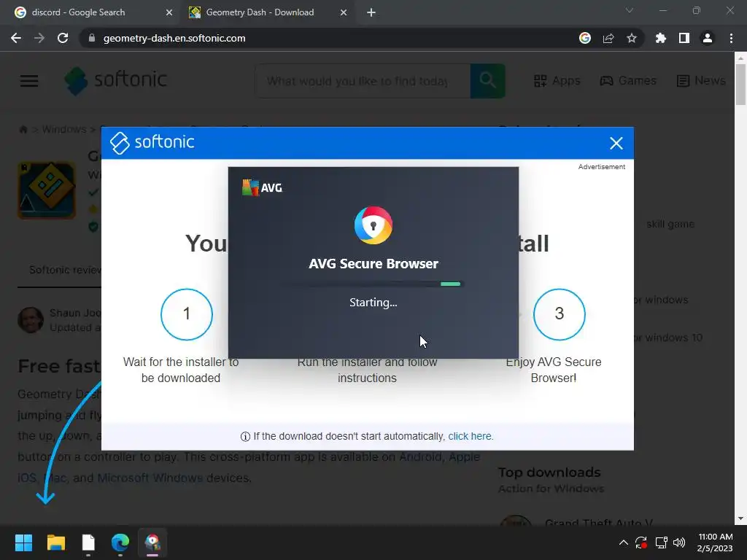The height and width of the screenshot is (560, 747).
Task: Click the 'Starting...' status text
Action: pyautogui.click(x=373, y=303)
